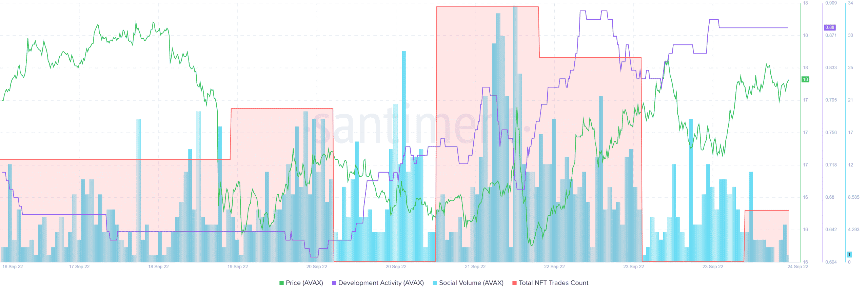The height and width of the screenshot is (294, 868).
Task: Click the red NFT Trades legend square
Action: coord(514,283)
